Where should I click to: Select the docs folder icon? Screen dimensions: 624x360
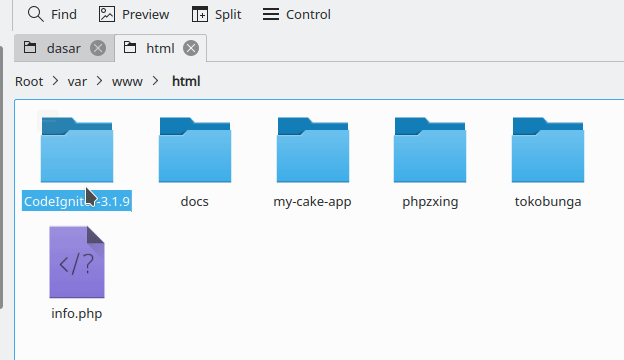pos(195,150)
